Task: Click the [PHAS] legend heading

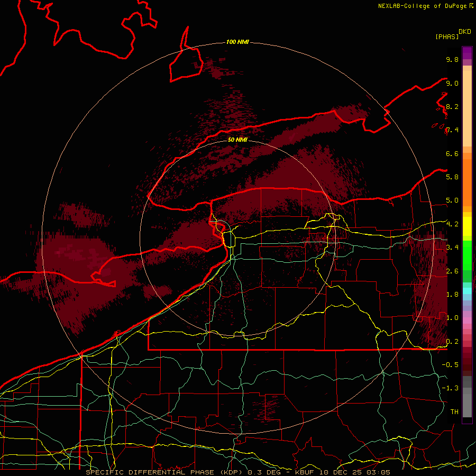Action: click(x=447, y=37)
